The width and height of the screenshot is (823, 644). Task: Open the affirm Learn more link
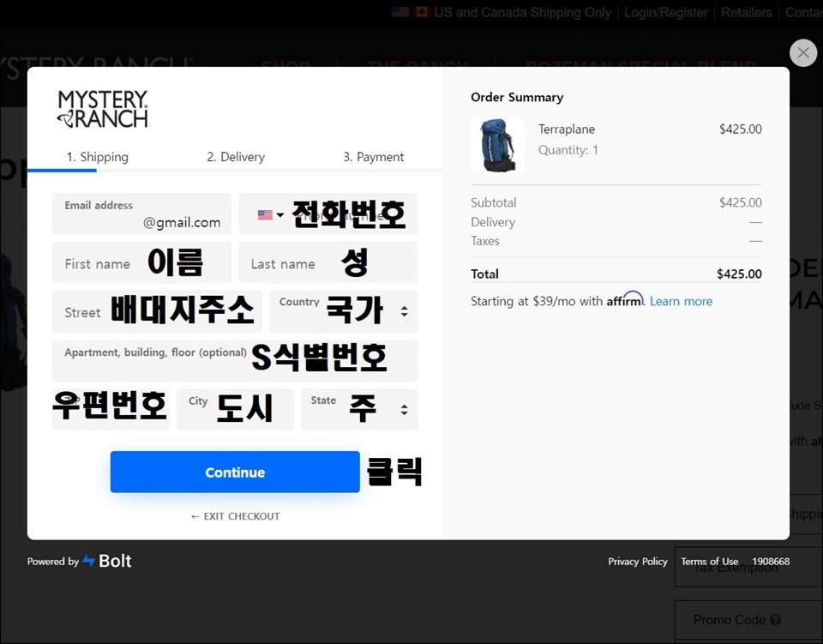[x=681, y=301]
